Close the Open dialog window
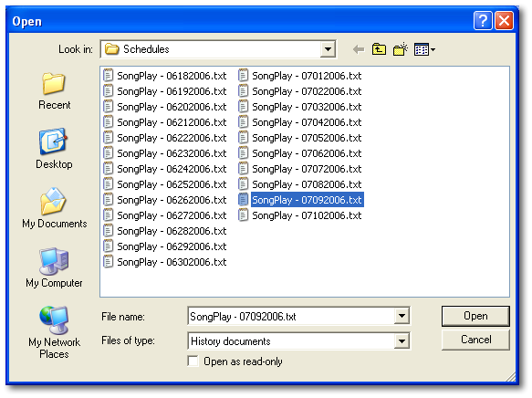 click(x=504, y=21)
